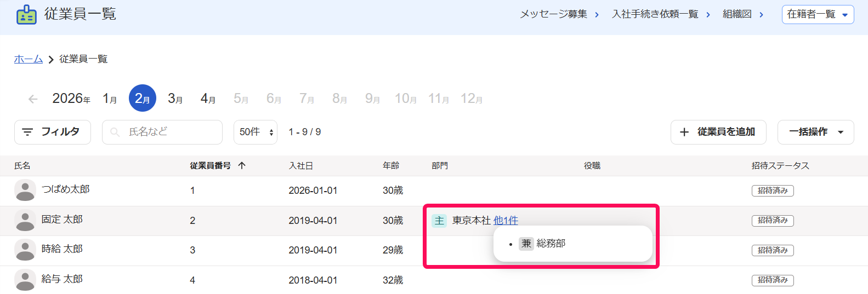Click the employee badge icon beside 従業員一覧
Viewport: 868px width, 294px height.
coord(26,15)
